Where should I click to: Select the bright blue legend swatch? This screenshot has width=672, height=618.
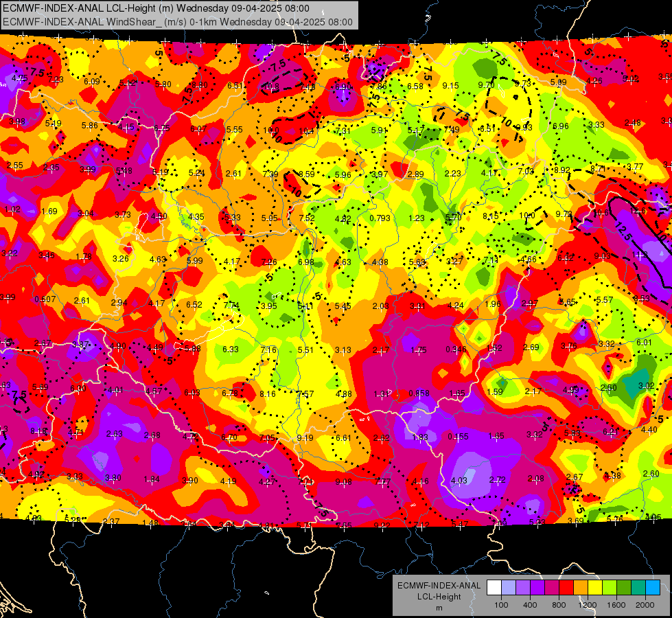(x=653, y=588)
